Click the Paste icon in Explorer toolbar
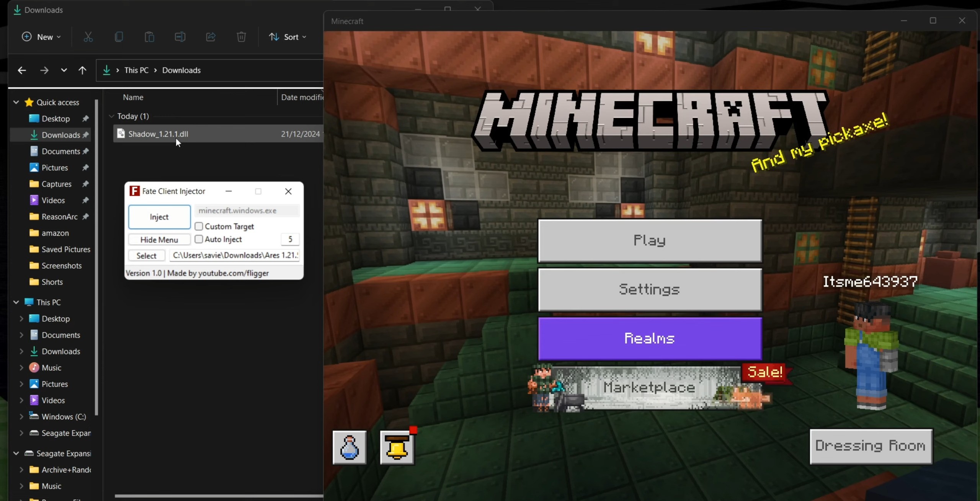 pos(149,37)
